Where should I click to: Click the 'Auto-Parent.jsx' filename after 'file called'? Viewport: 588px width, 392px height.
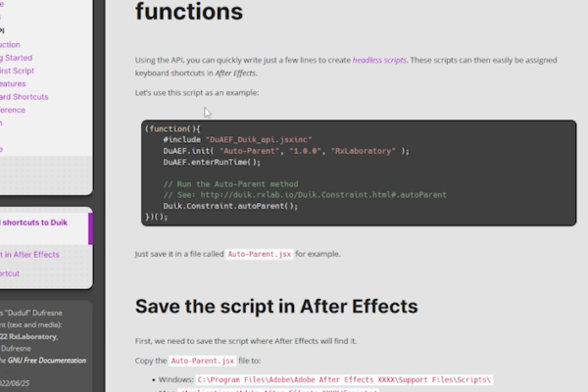259,254
